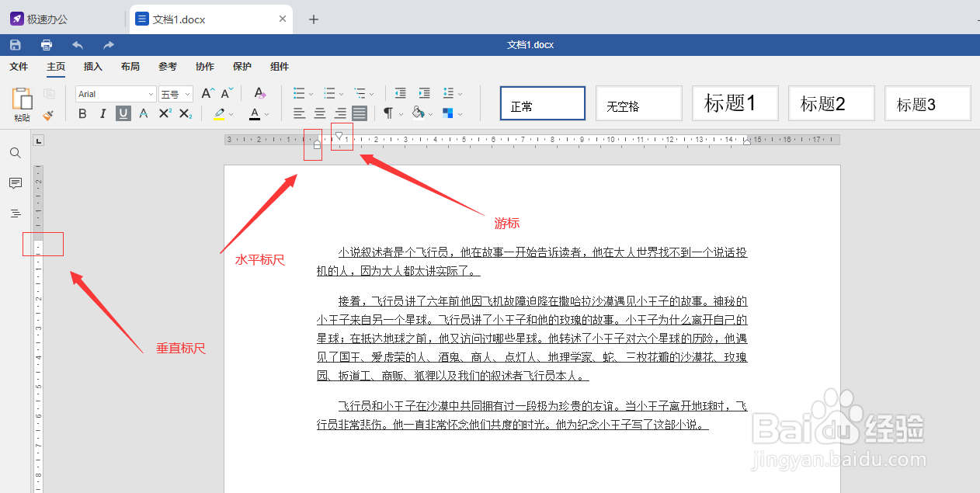Screen dimensions: 980x493
Task: Toggle Strikethrough formatting
Action: pyautogui.click(x=143, y=114)
